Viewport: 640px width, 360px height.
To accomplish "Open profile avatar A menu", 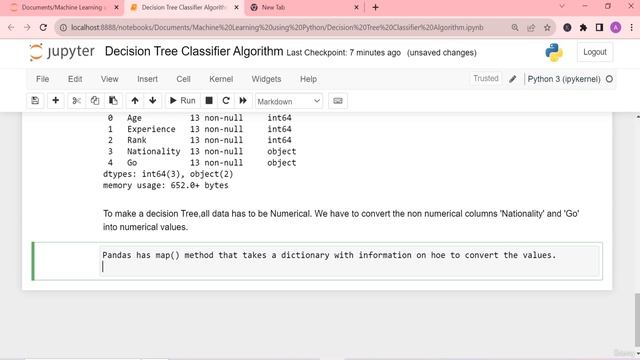I will tap(616, 27).
